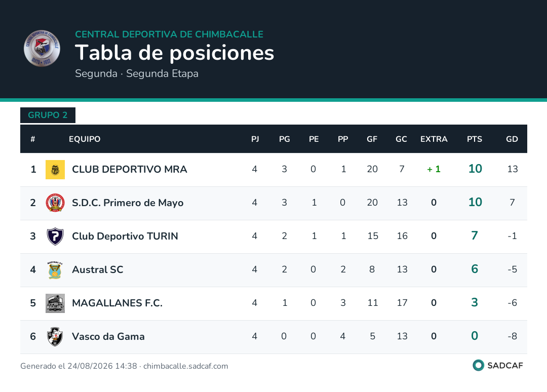Click the MAGALLANES F.C. team logo
Image resolution: width=547 pixels, height=392 pixels.
click(55, 303)
